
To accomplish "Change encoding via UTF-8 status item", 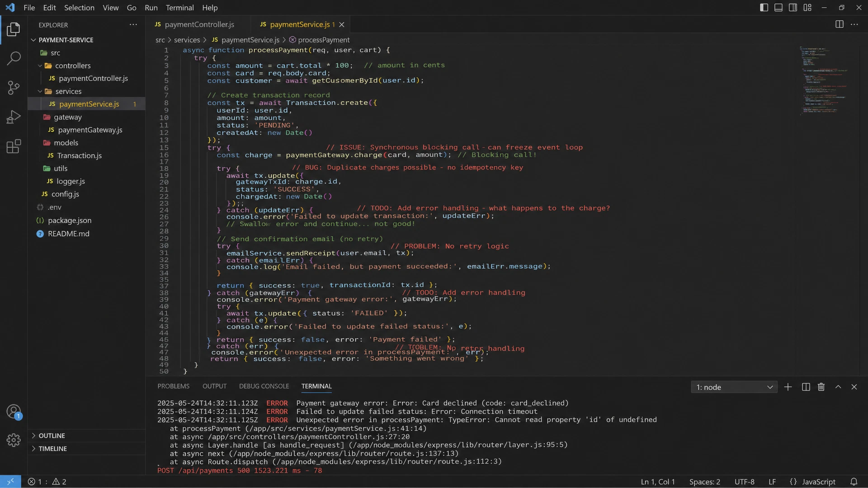I will [x=744, y=482].
